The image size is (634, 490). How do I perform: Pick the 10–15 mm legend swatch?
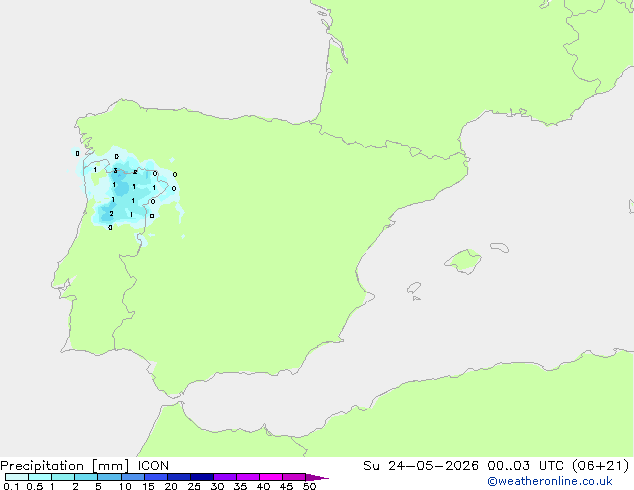coord(132,477)
